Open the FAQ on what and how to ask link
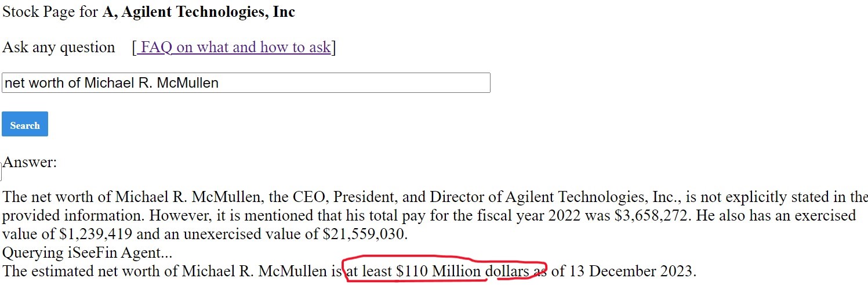This screenshot has height=285, width=868. [234, 47]
